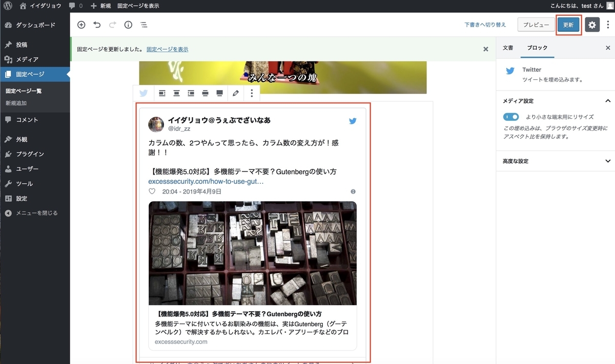This screenshot has height=364, width=615.
Task: Close the settings sidebar X
Action: pos(608,48)
